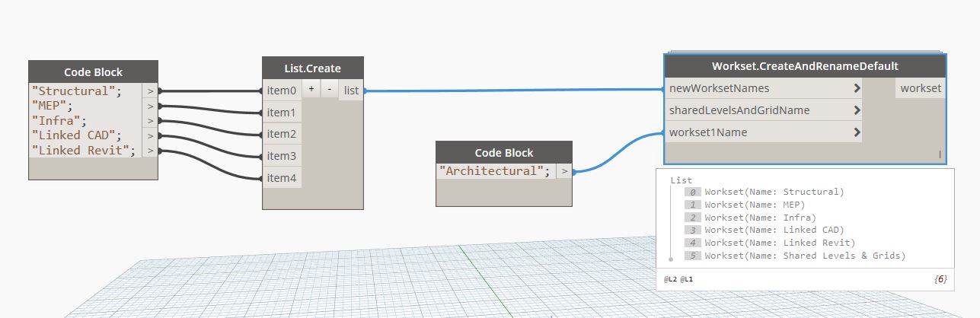
Task: Select the item0 input port
Action: tap(282, 91)
